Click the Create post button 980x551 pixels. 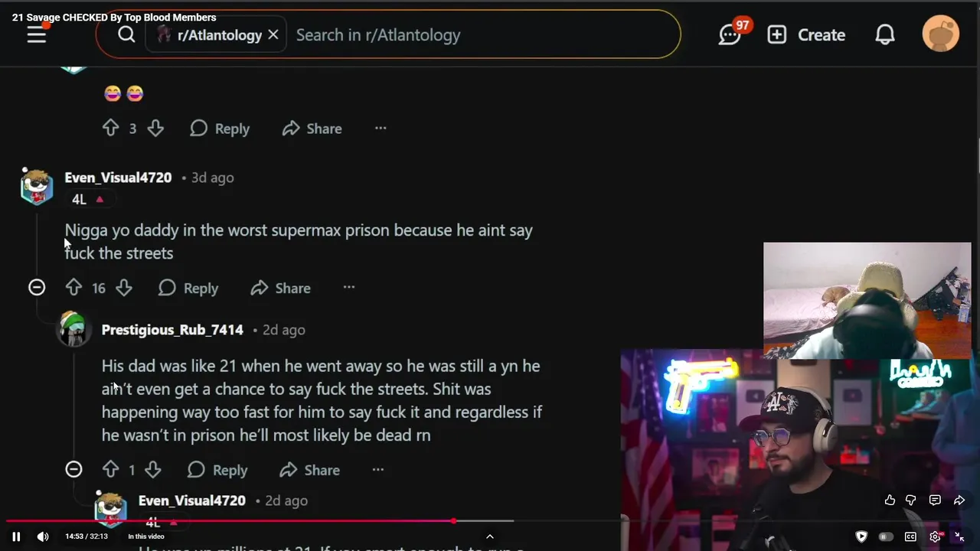[x=806, y=34]
